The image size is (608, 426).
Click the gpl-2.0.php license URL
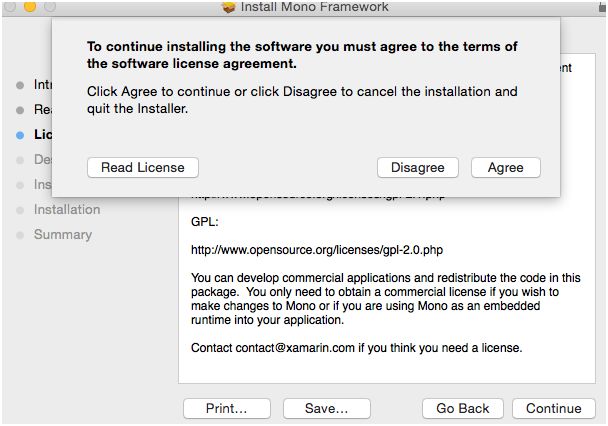317,250
